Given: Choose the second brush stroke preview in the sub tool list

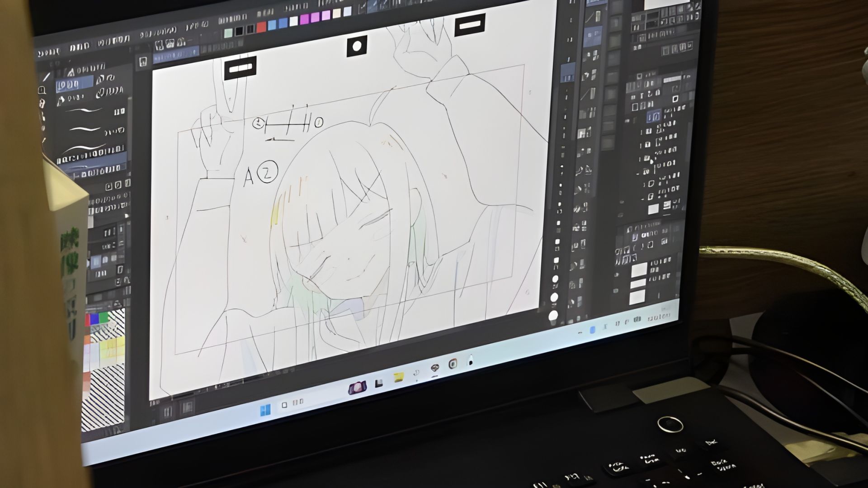Looking at the screenshot, I should [85, 129].
